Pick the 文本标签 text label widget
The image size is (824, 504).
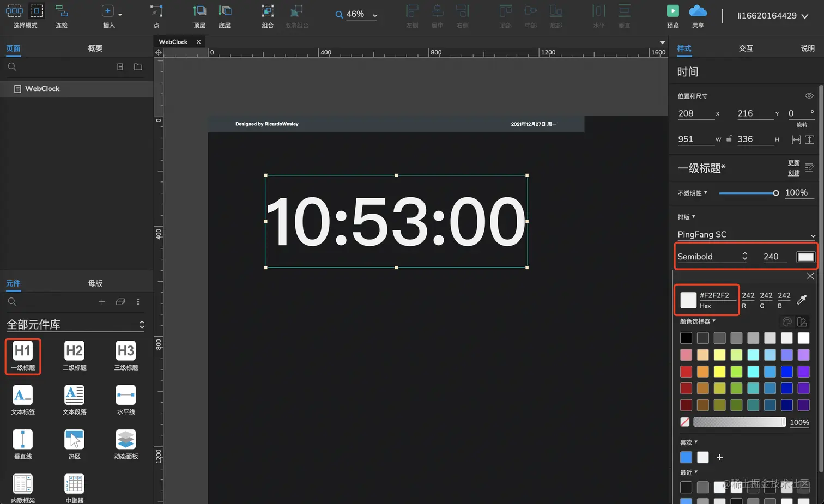pyautogui.click(x=23, y=400)
